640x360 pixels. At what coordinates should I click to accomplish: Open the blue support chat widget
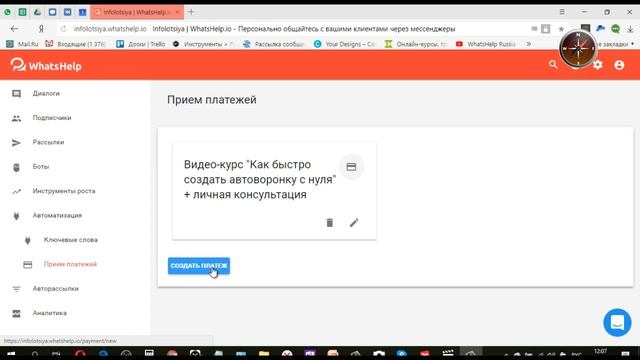[617, 322]
